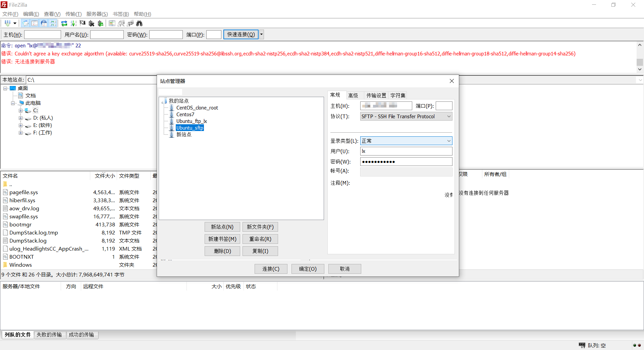Select CentOS_clone_root site entry
644x350 pixels.
pos(197,108)
